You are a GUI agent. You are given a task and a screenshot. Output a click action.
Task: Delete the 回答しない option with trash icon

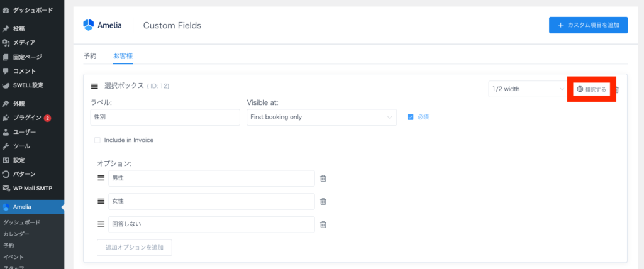click(323, 225)
